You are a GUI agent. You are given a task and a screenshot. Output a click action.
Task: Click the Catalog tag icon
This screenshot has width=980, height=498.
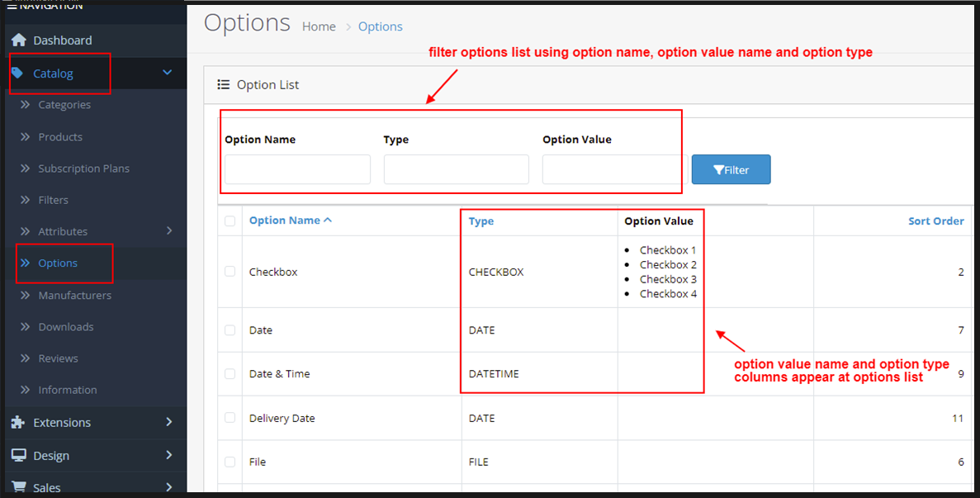click(17, 74)
